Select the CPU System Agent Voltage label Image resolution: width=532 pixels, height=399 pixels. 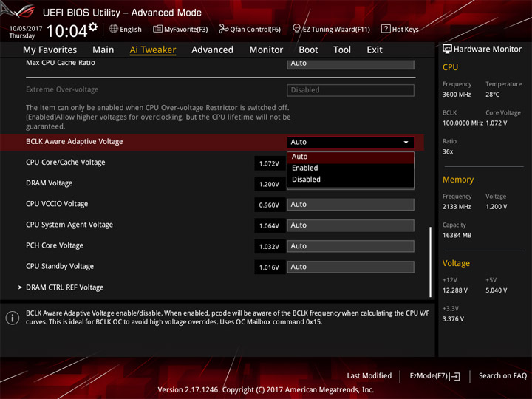(x=69, y=225)
